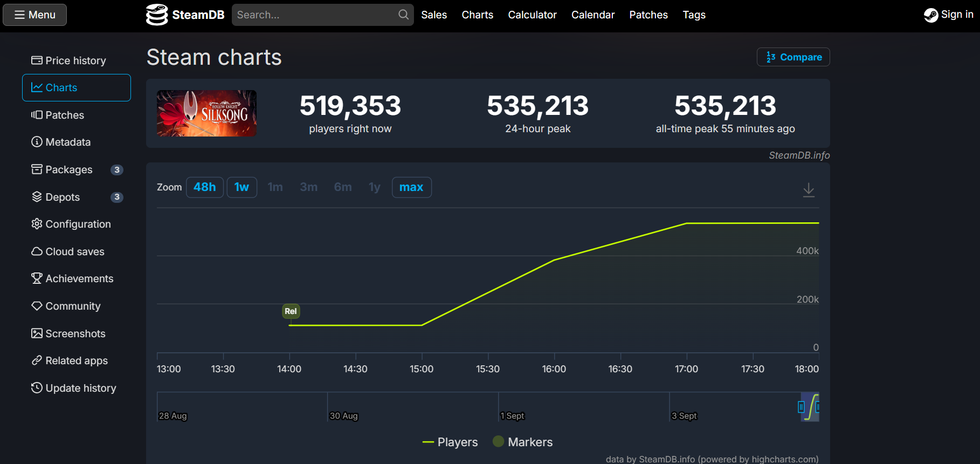980x464 pixels.
Task: Click the Packages archive icon
Action: pyautogui.click(x=37, y=169)
